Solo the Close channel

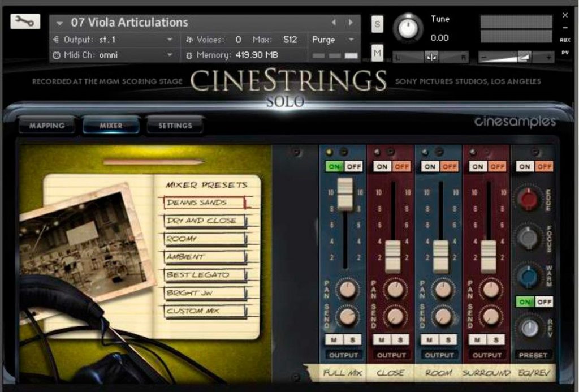coord(400,339)
